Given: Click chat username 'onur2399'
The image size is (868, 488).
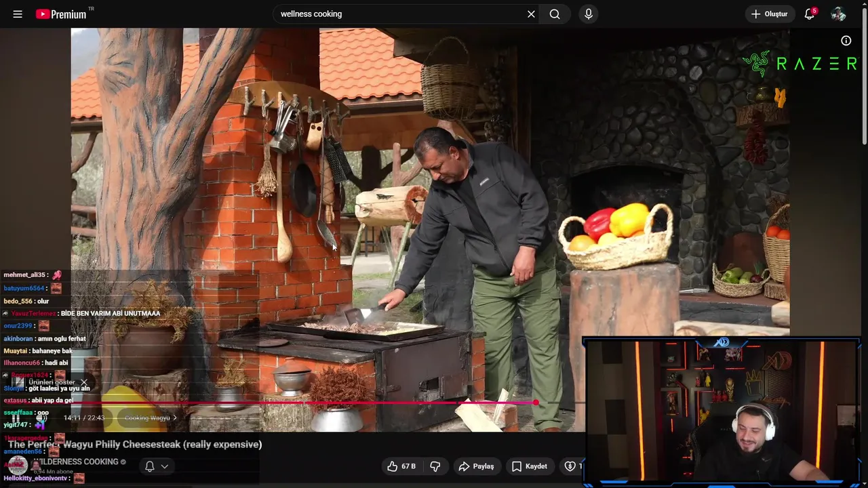Looking at the screenshot, I should coord(18,326).
